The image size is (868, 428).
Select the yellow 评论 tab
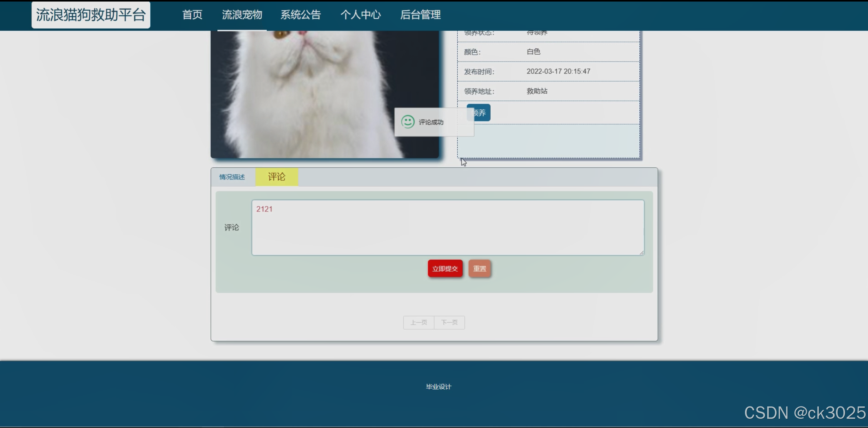pyautogui.click(x=277, y=177)
